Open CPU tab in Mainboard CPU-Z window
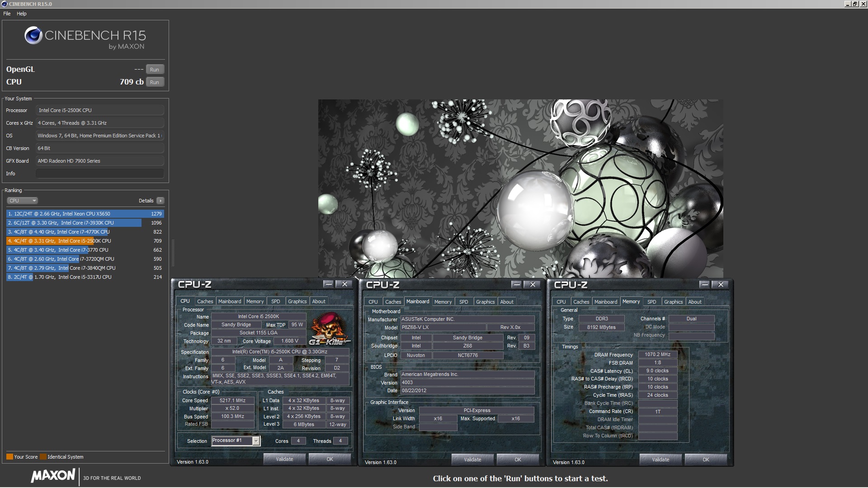 (373, 302)
